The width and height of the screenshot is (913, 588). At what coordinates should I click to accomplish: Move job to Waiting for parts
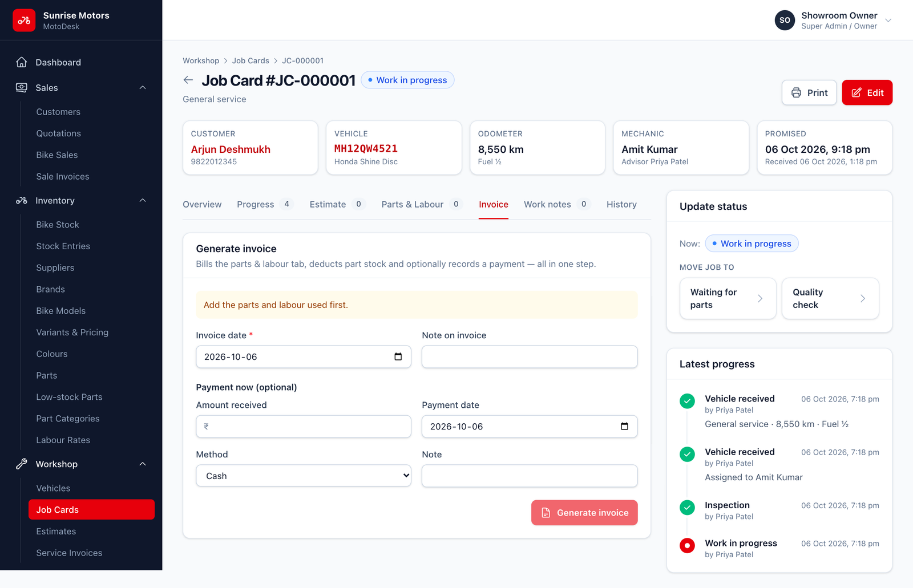(728, 298)
